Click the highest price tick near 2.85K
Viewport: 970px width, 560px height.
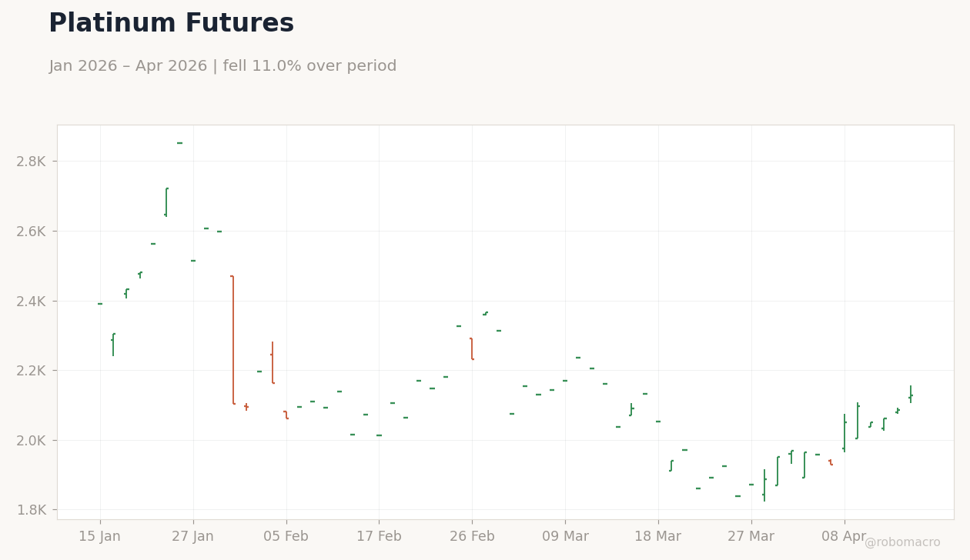(x=180, y=143)
